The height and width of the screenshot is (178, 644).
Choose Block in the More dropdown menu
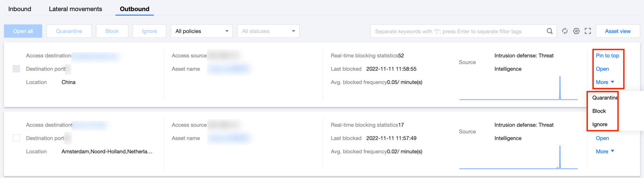click(599, 111)
